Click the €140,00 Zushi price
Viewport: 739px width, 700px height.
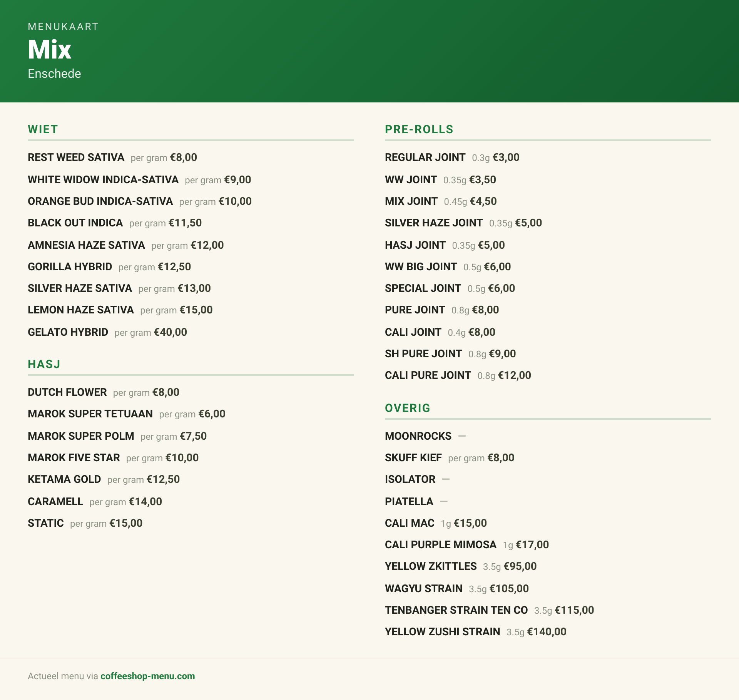point(547,632)
